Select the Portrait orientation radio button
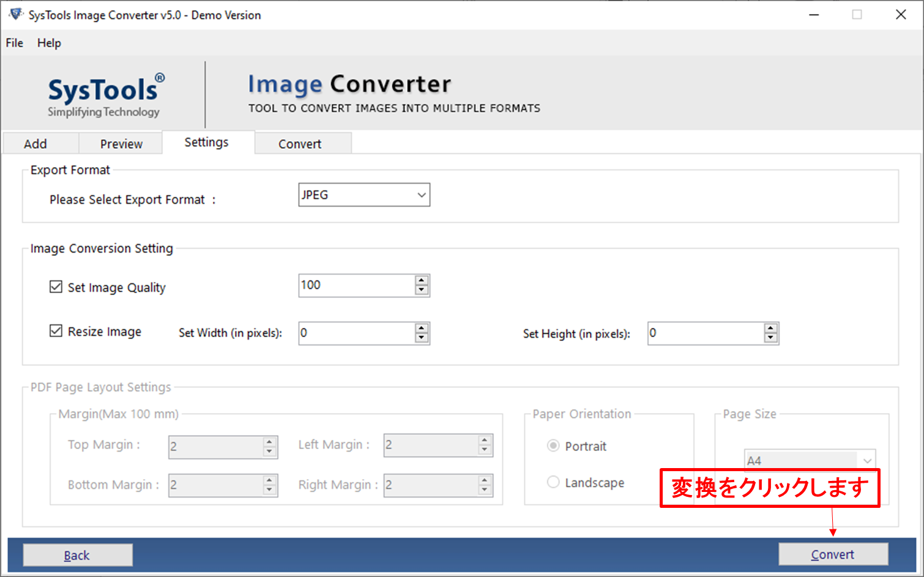 [x=553, y=445]
